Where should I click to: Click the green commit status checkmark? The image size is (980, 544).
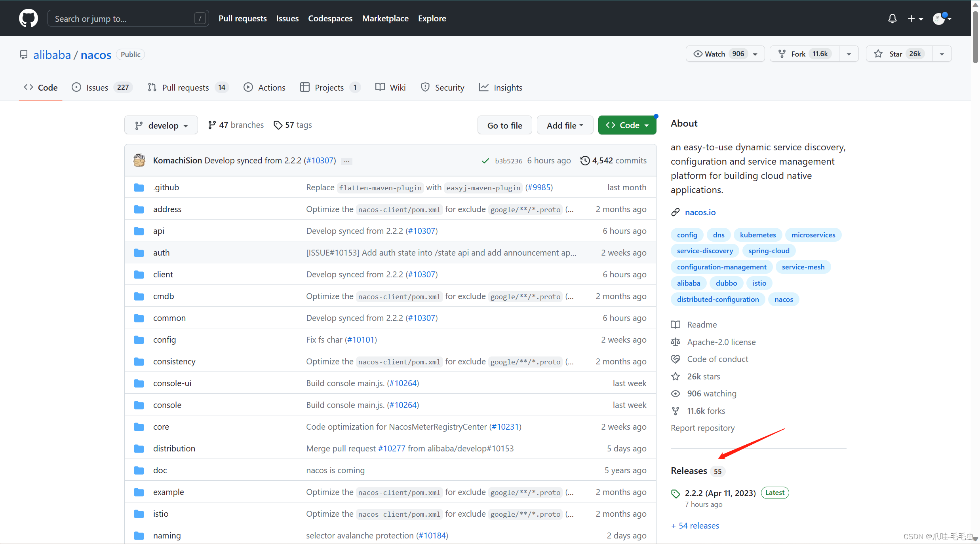[485, 161]
